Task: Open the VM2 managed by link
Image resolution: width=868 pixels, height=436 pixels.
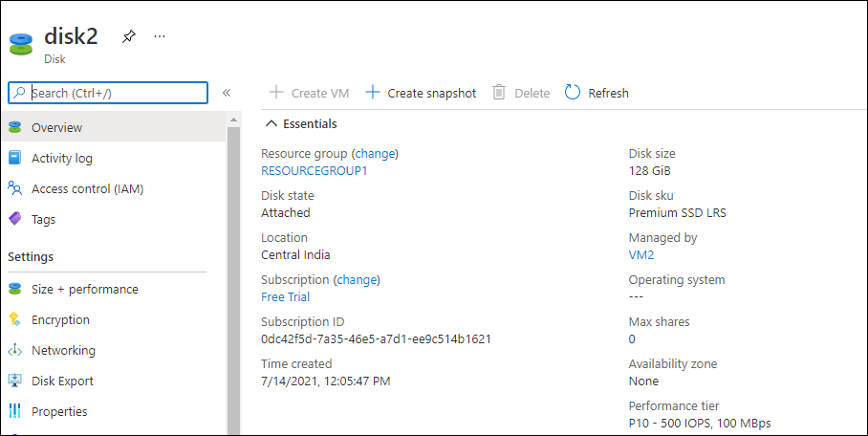Action: pyautogui.click(x=641, y=255)
